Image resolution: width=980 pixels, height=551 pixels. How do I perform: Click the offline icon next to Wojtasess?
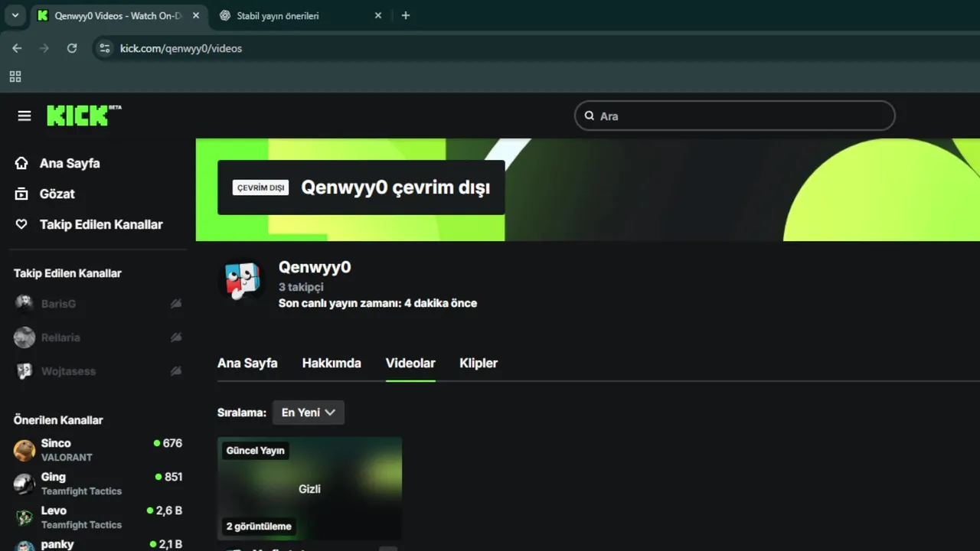click(176, 371)
